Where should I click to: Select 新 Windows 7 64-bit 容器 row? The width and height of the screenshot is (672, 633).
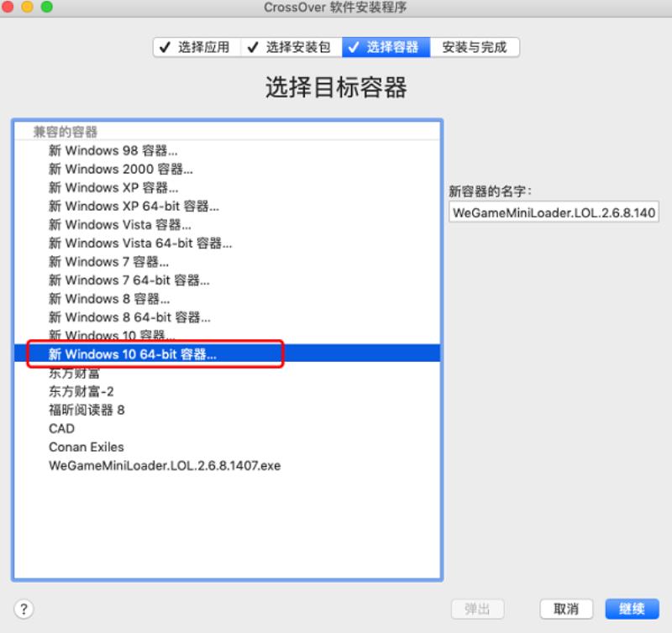[x=227, y=280]
